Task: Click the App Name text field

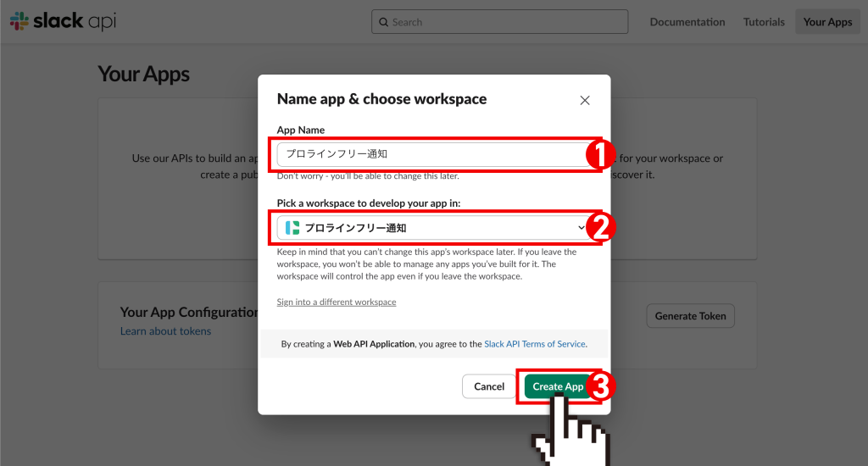Action: (x=434, y=154)
